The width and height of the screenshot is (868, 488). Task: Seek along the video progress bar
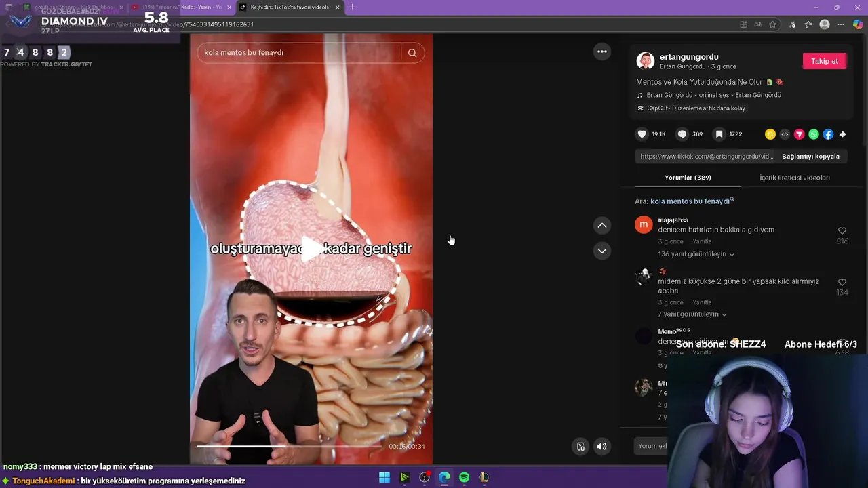pyautogui.click(x=290, y=446)
